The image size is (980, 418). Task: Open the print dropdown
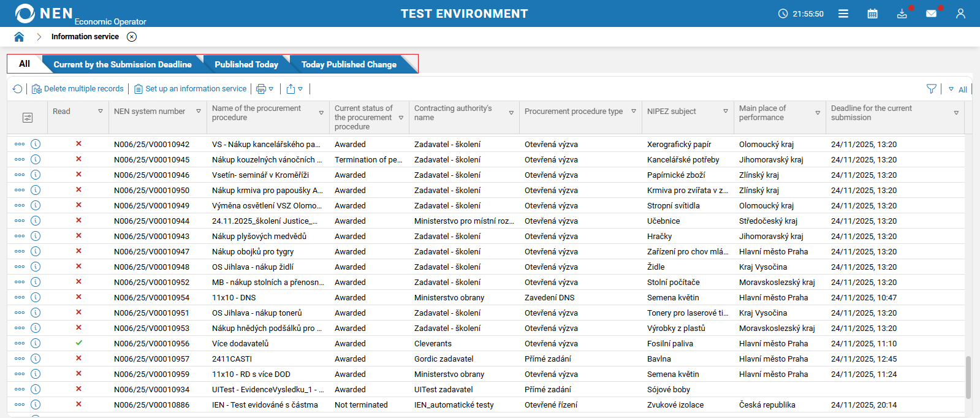[265, 89]
